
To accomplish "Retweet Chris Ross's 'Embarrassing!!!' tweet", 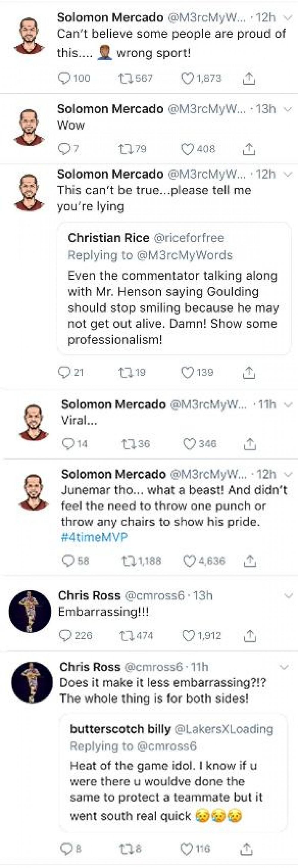I will pos(125,636).
